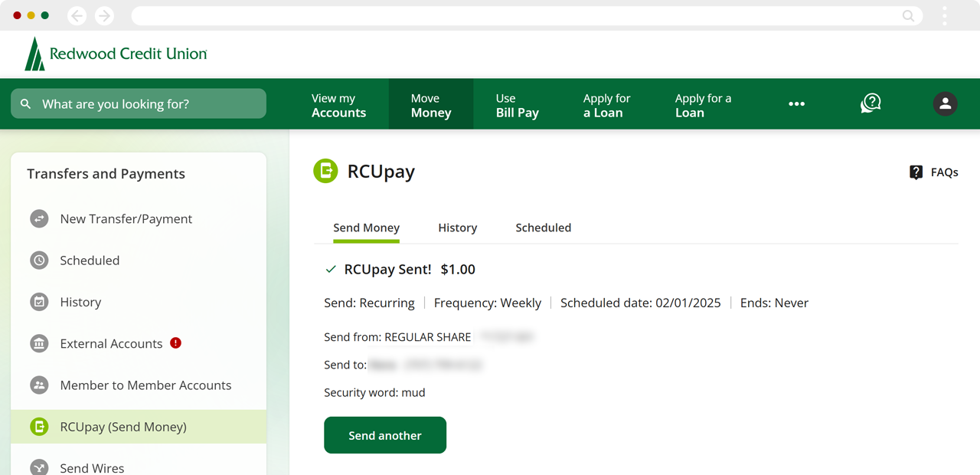Open the first Apply for a Loan menu

[606, 105]
